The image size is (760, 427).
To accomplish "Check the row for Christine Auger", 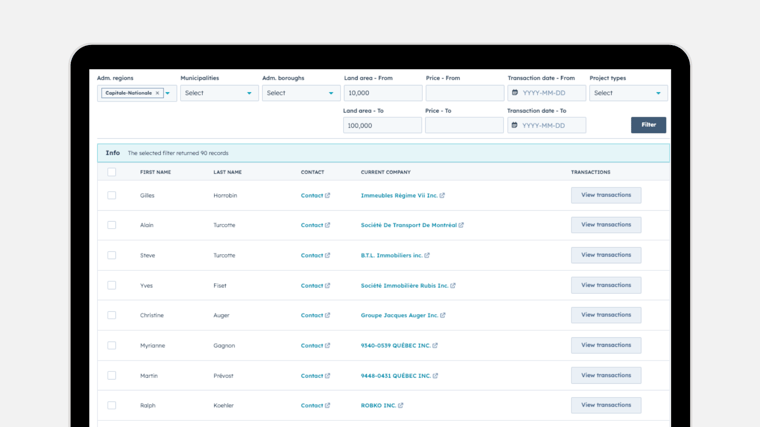I will (111, 315).
